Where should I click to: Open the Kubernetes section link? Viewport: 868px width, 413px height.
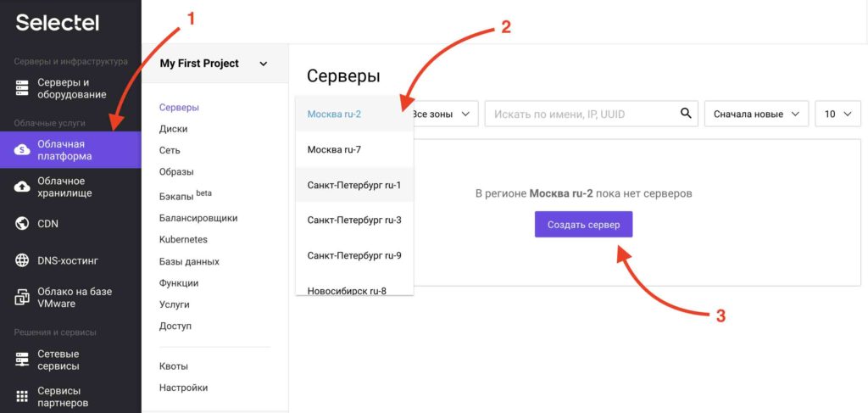point(183,240)
